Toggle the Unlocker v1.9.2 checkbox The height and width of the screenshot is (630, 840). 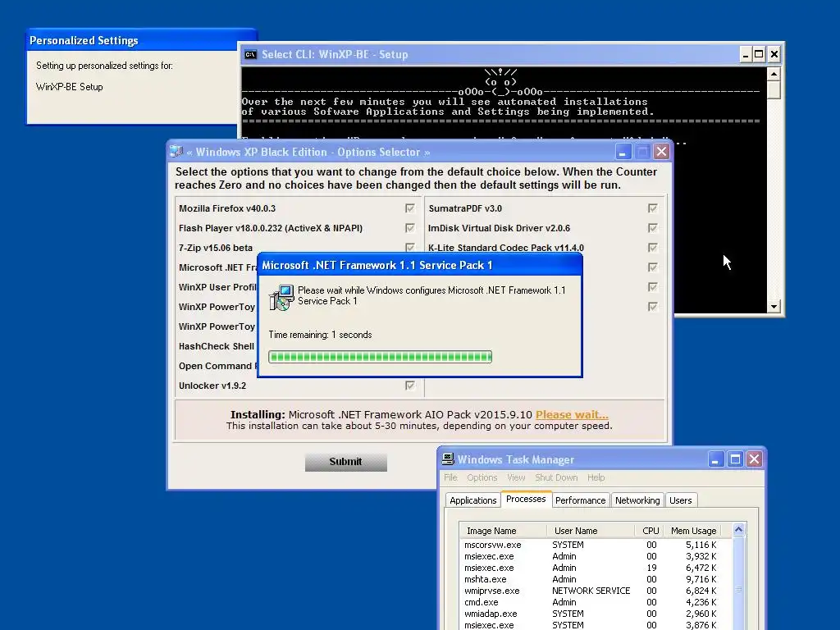[x=410, y=386]
